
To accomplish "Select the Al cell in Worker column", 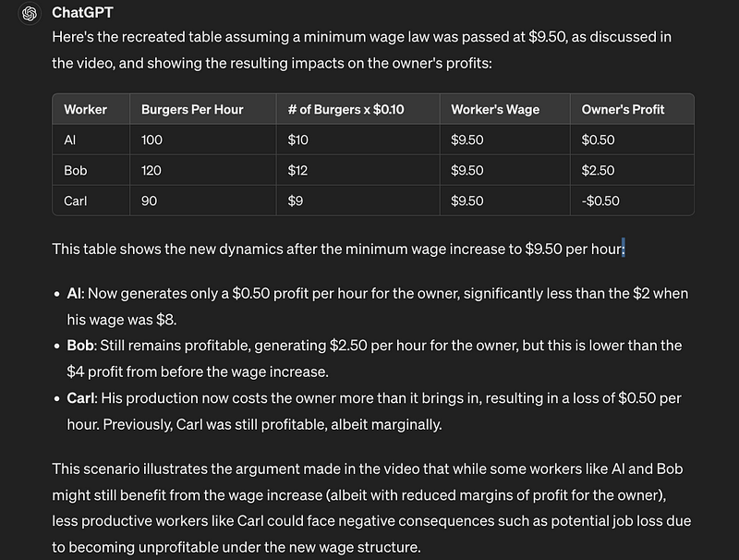I will (x=69, y=140).
